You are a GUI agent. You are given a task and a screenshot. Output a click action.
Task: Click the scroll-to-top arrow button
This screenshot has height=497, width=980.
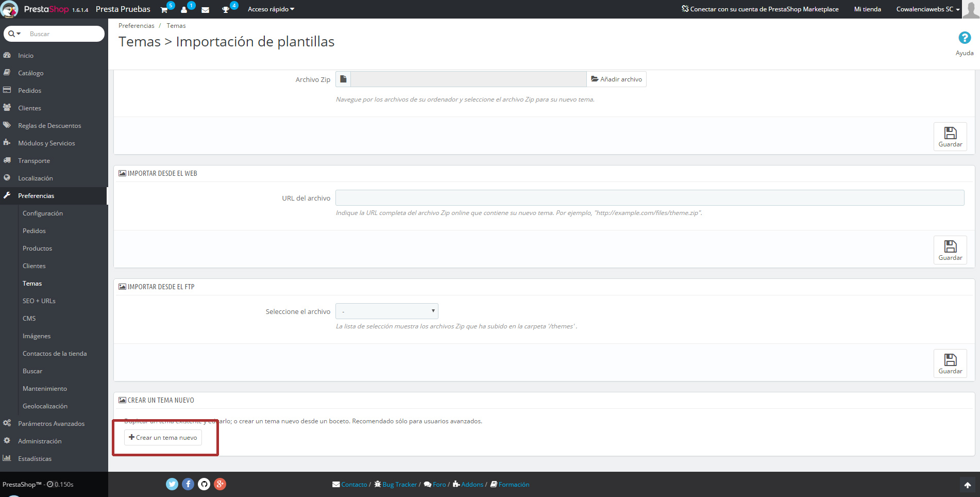click(x=967, y=485)
